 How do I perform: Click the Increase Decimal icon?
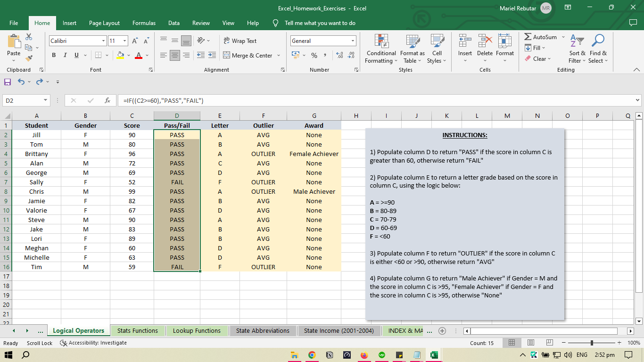pyautogui.click(x=339, y=56)
